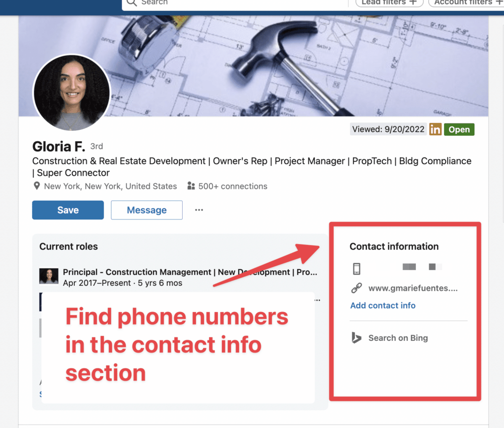Viewport: 504px width, 428px height.
Task: Click the Message button
Action: point(146,210)
